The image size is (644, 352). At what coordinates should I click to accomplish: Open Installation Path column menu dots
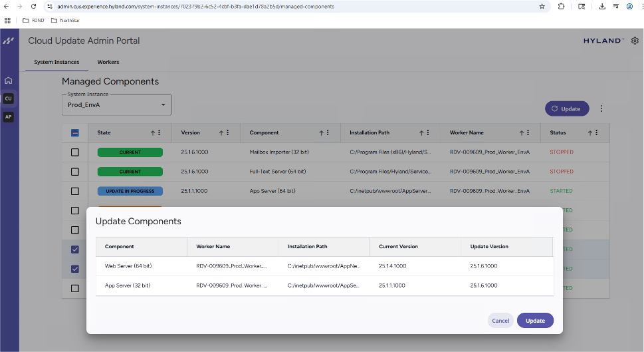(x=428, y=133)
